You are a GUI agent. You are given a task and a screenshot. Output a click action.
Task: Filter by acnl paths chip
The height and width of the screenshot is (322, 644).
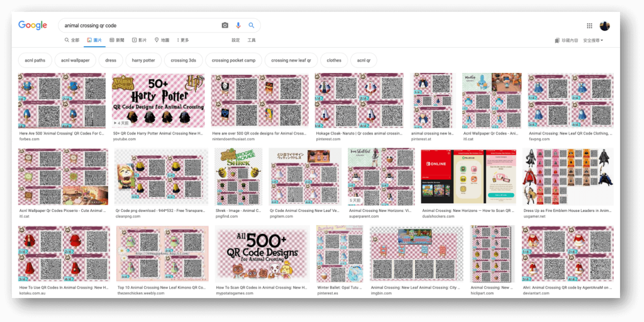pyautogui.click(x=35, y=60)
